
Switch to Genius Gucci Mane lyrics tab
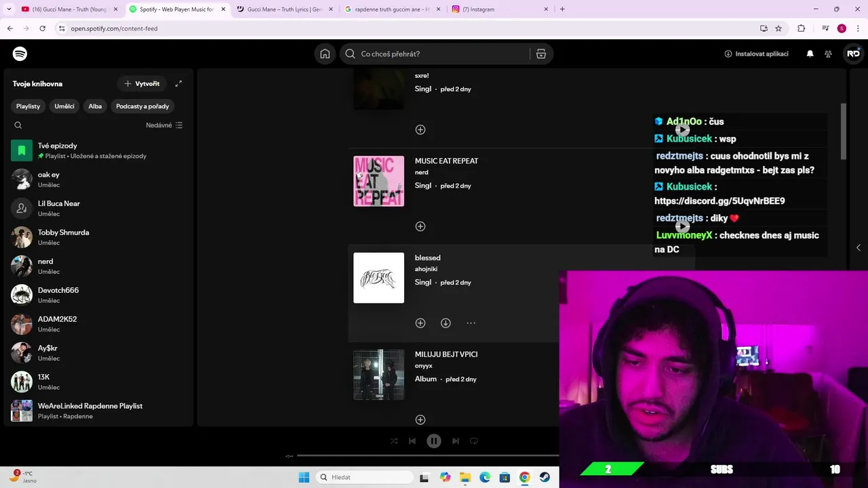tap(284, 9)
